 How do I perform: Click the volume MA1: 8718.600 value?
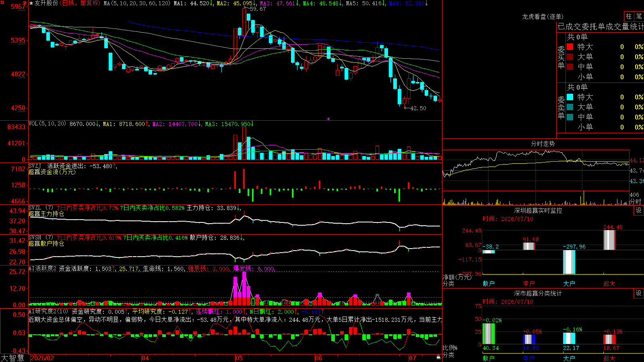point(126,124)
